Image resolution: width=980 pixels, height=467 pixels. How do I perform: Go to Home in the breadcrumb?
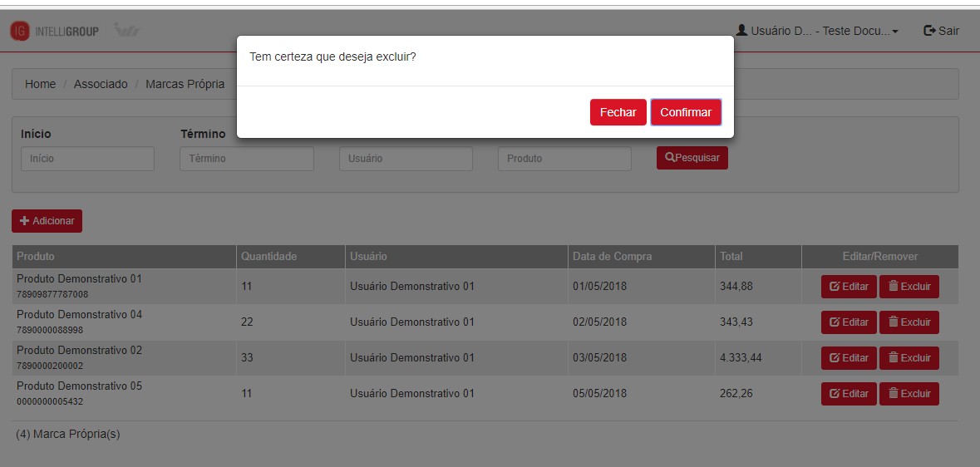40,84
